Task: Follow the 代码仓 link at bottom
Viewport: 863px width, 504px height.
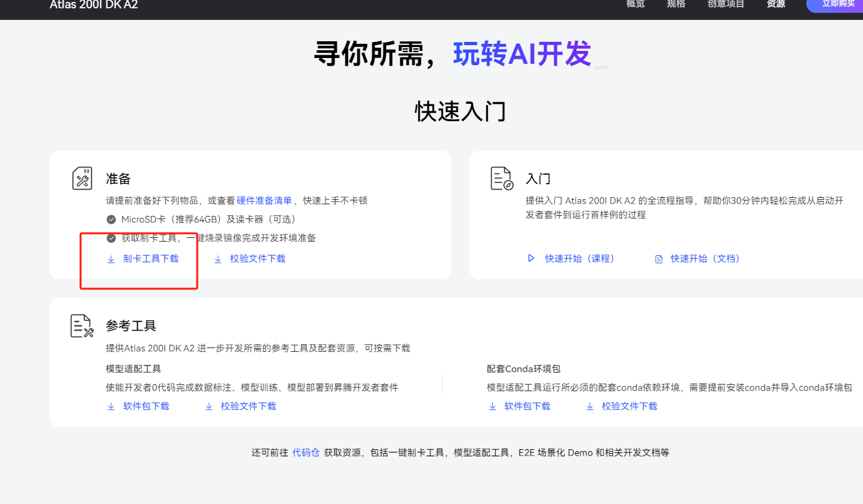Action: tap(306, 452)
